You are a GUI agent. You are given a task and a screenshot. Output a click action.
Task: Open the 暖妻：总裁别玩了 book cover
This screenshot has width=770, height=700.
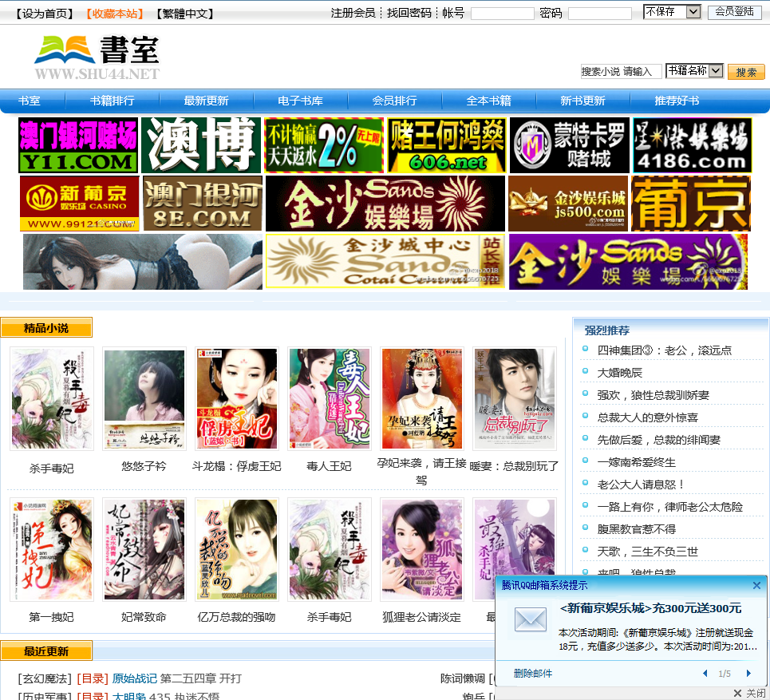[515, 399]
